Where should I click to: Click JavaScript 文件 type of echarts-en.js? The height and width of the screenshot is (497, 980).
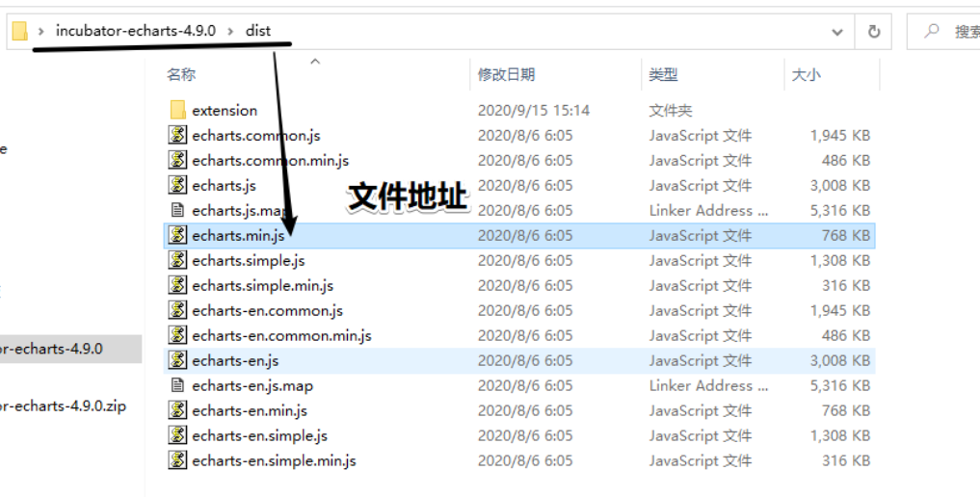click(700, 360)
